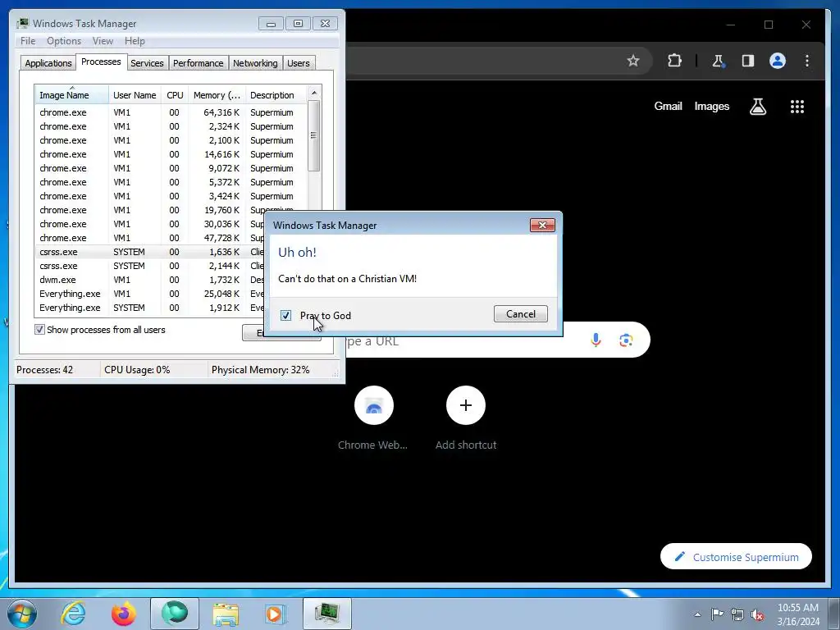This screenshot has width=840, height=630.
Task: Click the process list scroll-up arrow
Action: click(x=314, y=93)
